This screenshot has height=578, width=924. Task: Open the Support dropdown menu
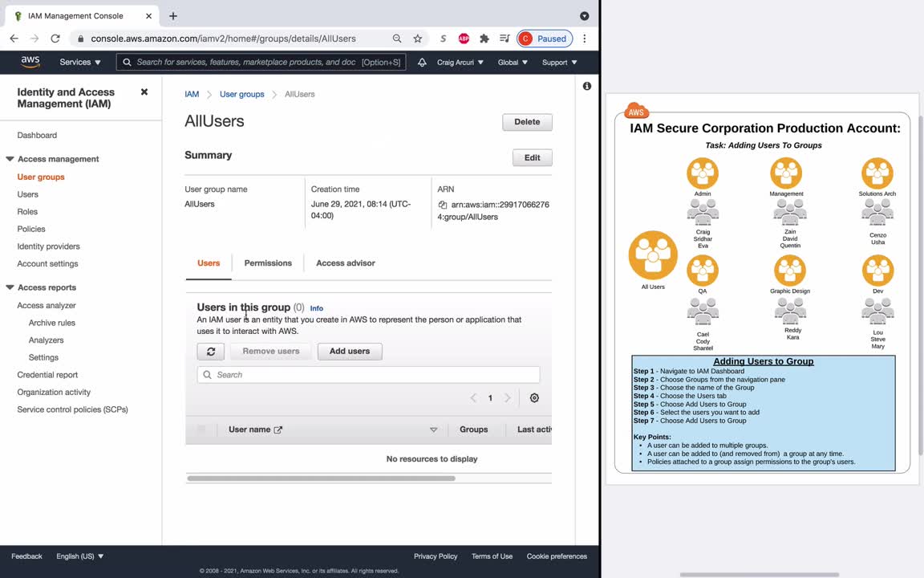[559, 62]
